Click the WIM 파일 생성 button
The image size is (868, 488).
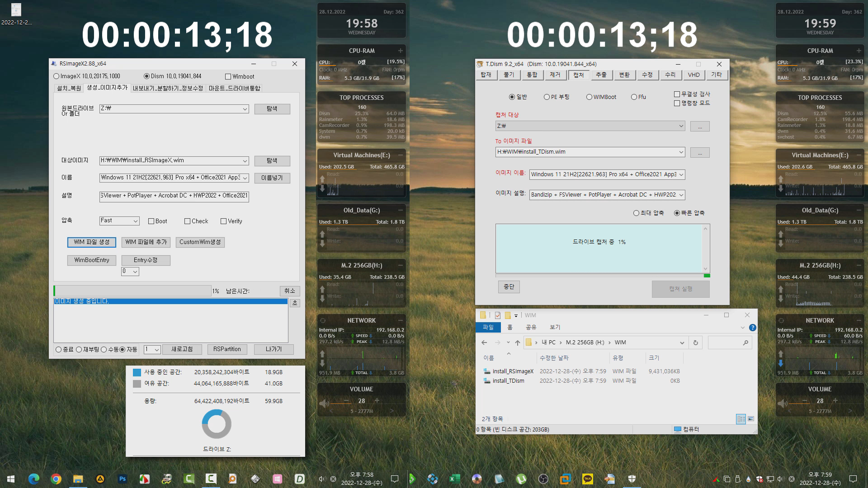(92, 242)
